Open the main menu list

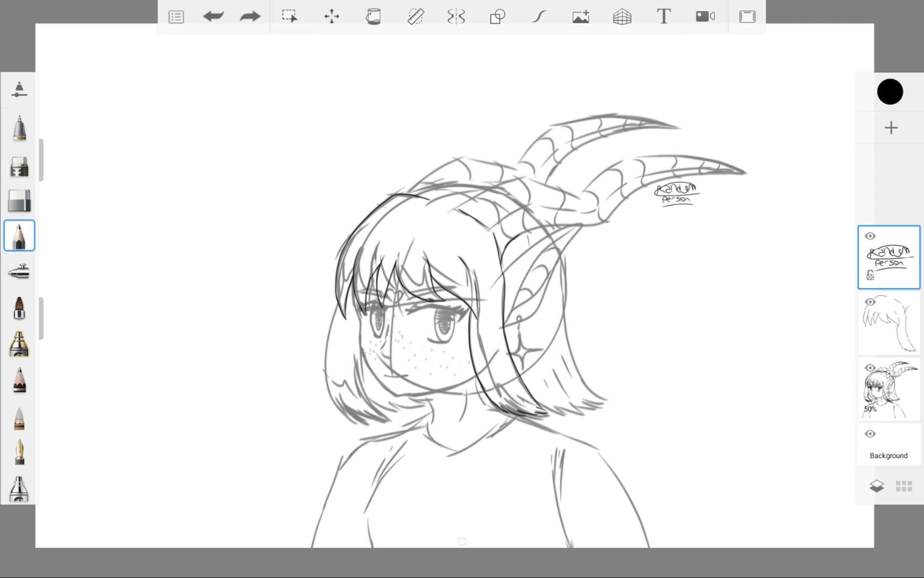click(176, 16)
